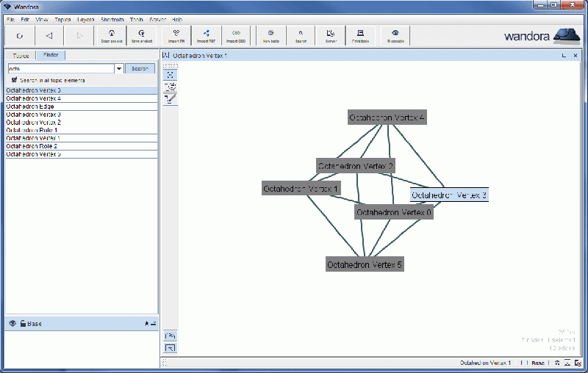The height and width of the screenshot is (373, 588).
Task: Click the Open project toolbar icon
Action: click(112, 35)
